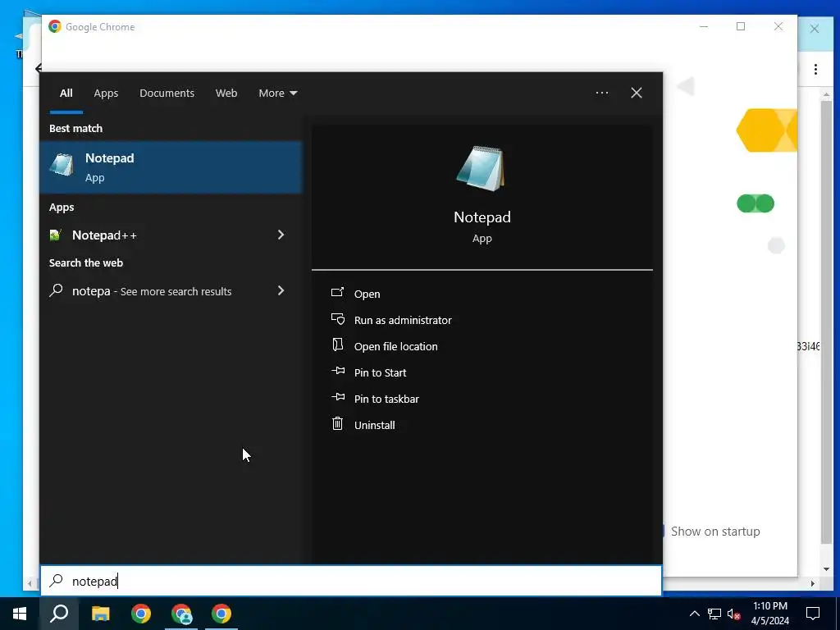840x630 pixels.
Task: Expand the 'notepa' web search chevron
Action: tap(281, 290)
